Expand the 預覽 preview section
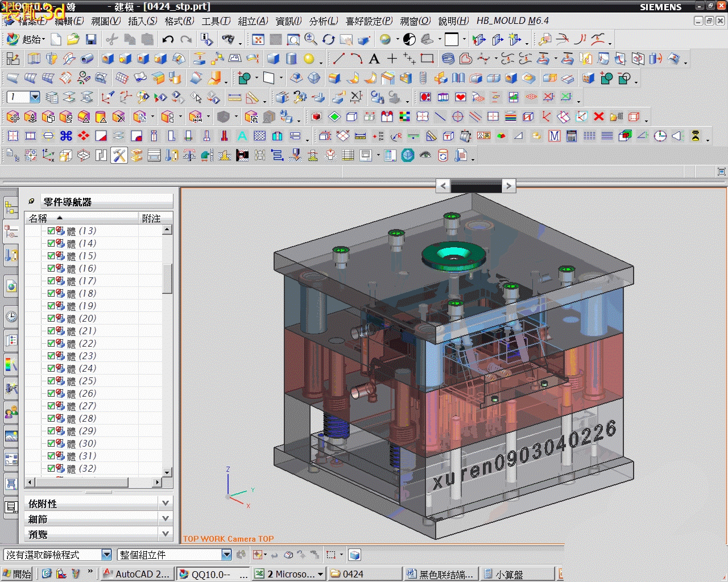728x582 pixels. (166, 534)
